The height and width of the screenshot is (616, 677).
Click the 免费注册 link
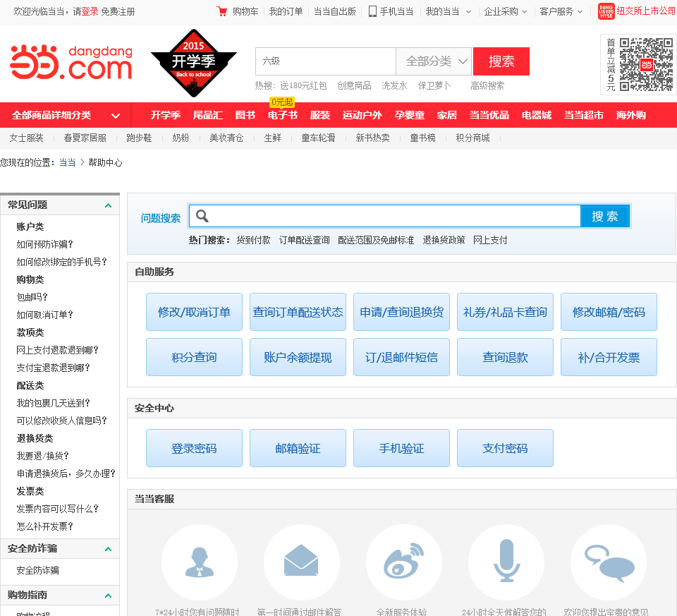[118, 12]
